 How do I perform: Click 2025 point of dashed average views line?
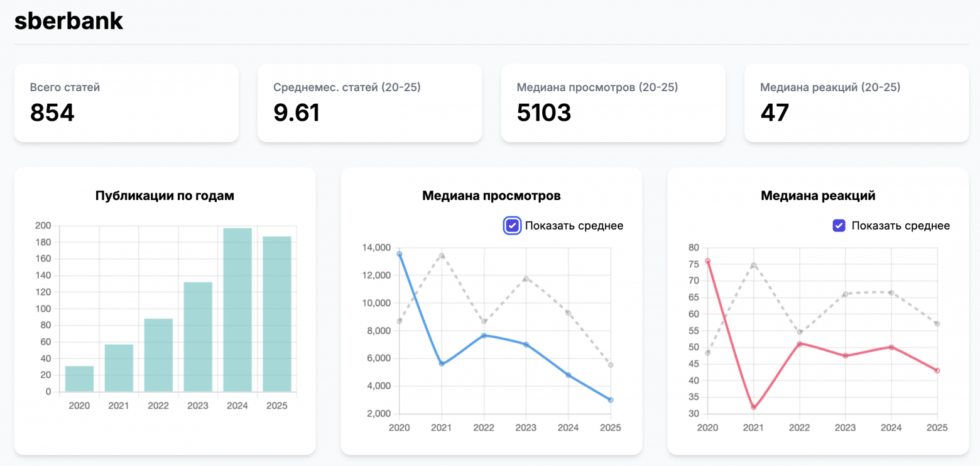(611, 365)
